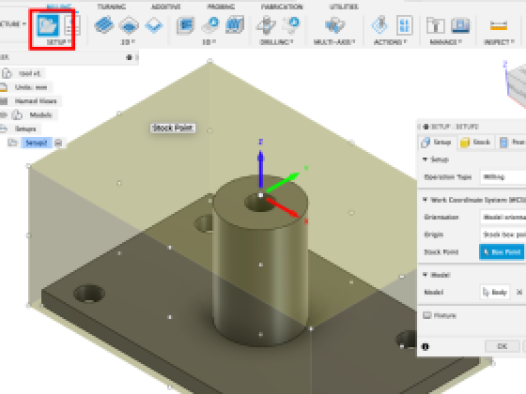Click the Simulate icon under Actions

(x=380, y=25)
